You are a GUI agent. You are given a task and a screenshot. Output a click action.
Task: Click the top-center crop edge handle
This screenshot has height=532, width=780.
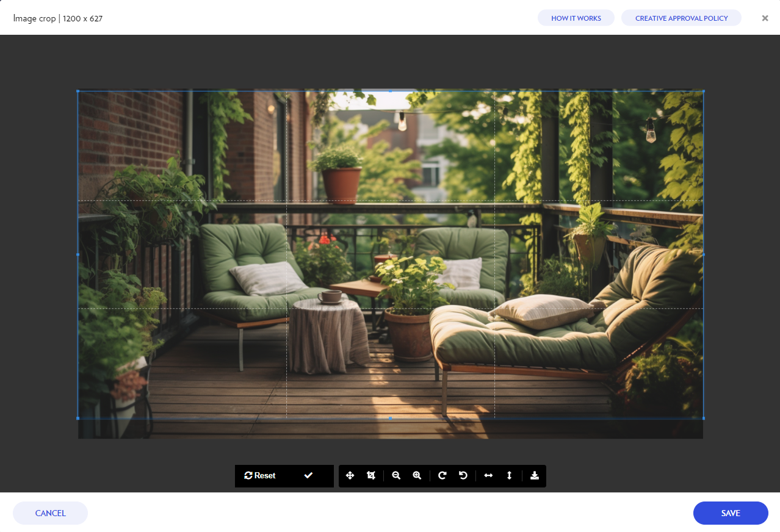pos(391,91)
